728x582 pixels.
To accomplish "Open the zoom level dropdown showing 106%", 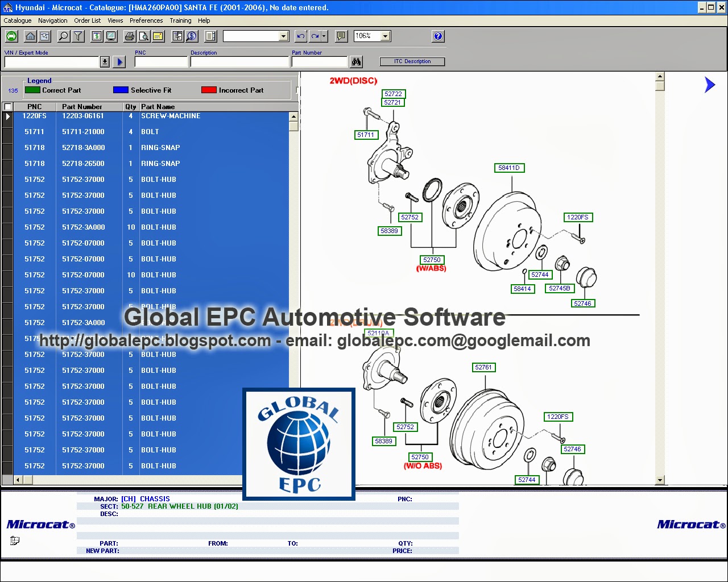I will coord(386,36).
